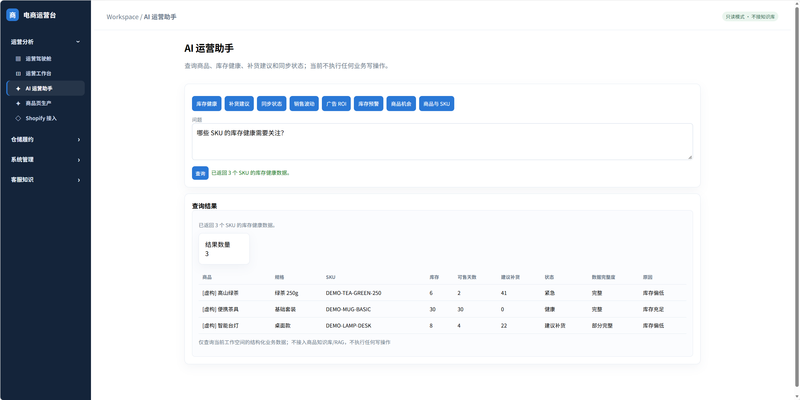Open the 运营驾驶舱 dashboard icon
This screenshot has width=800, height=400.
18,59
